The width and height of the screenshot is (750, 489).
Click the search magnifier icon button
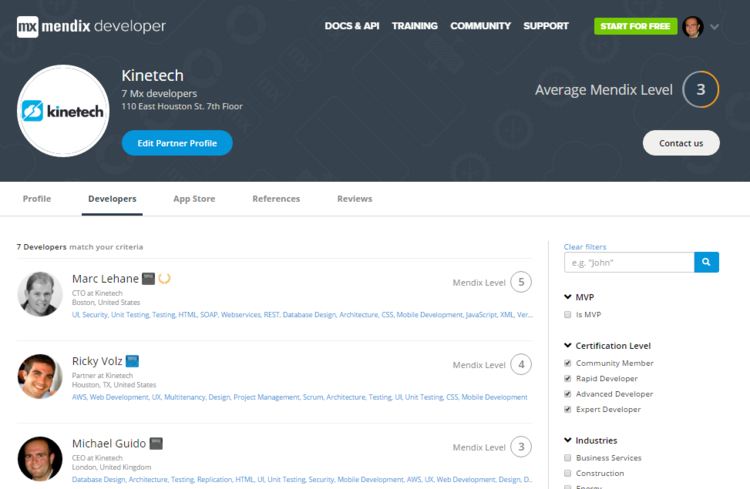tap(706, 262)
